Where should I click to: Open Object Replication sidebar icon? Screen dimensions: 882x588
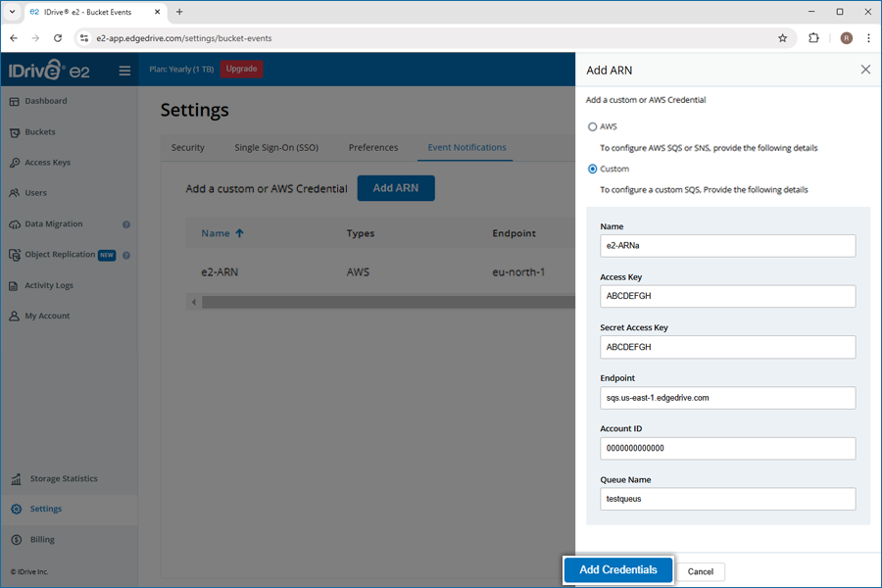pos(15,255)
